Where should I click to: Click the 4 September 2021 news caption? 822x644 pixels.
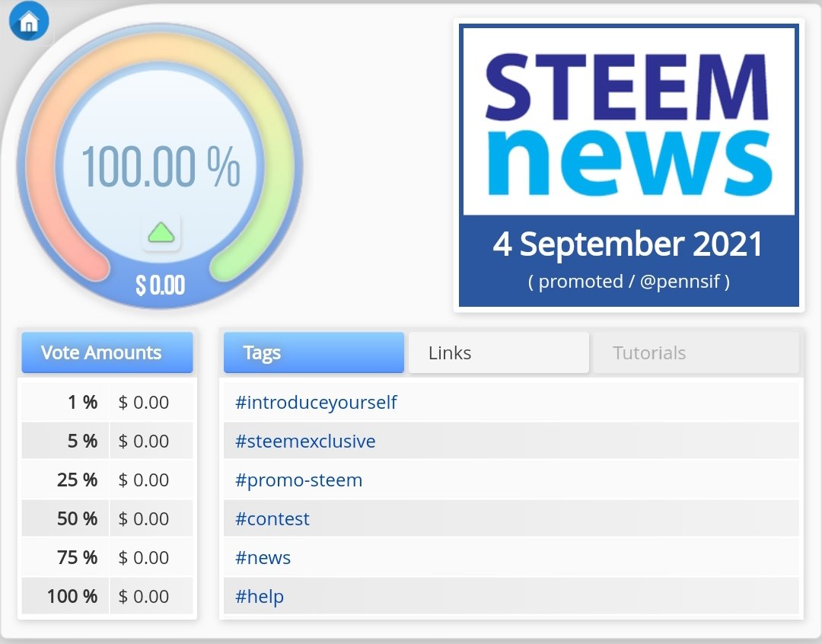pos(629,245)
